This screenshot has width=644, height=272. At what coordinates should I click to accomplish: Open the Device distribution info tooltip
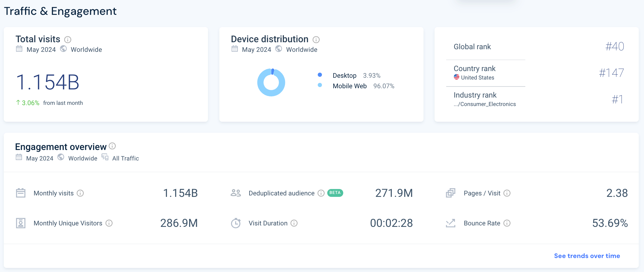click(316, 40)
